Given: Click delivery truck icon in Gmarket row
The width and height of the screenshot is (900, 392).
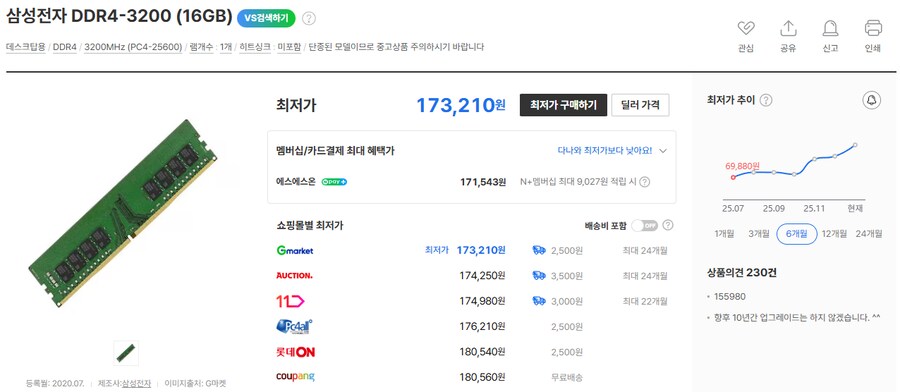Looking at the screenshot, I should [538, 250].
